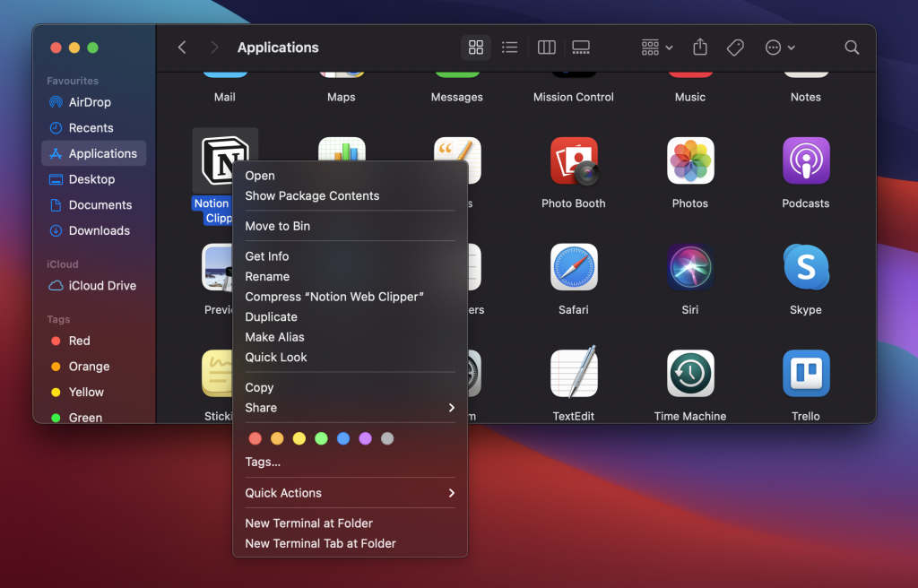Image resolution: width=918 pixels, height=588 pixels.
Task: Switch to list view
Action: [510, 48]
